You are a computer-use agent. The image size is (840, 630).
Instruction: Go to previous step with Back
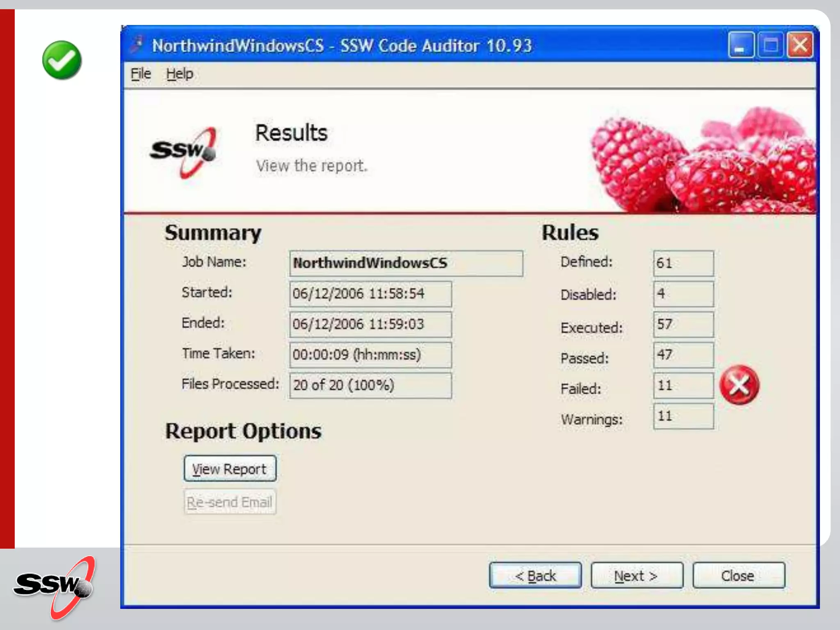535,575
